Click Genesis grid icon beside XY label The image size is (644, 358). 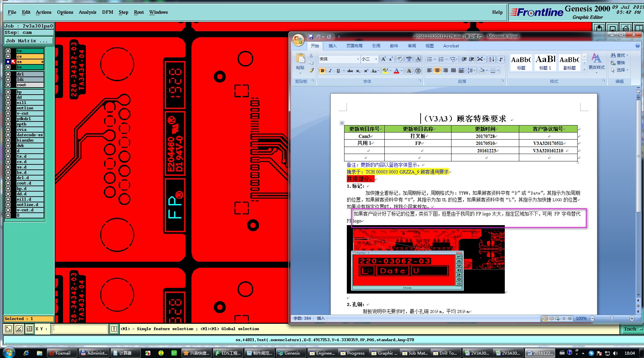pos(30,329)
